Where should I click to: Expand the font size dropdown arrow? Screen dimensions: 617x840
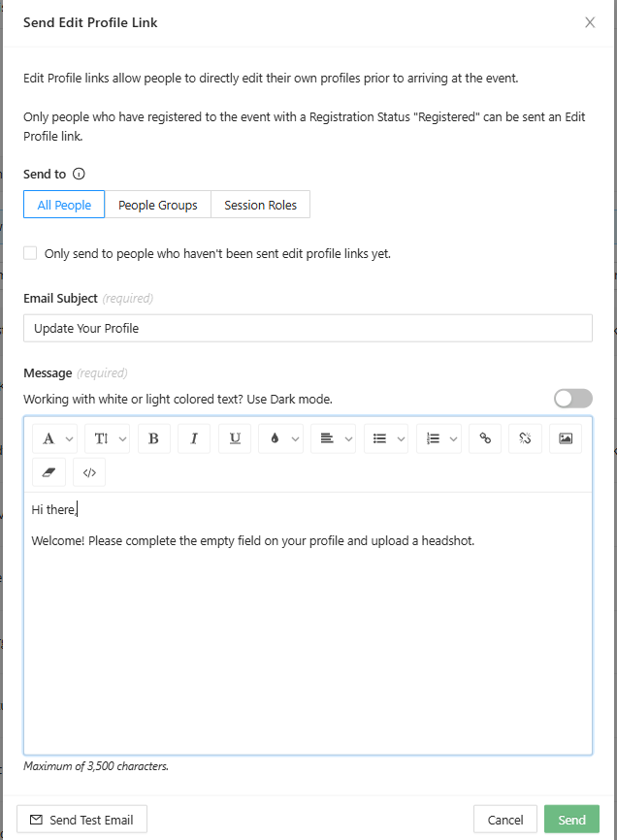[122, 439]
